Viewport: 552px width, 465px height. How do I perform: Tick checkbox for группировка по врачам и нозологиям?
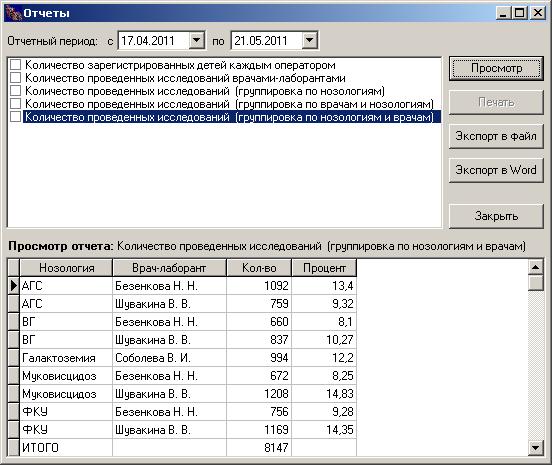(15, 104)
